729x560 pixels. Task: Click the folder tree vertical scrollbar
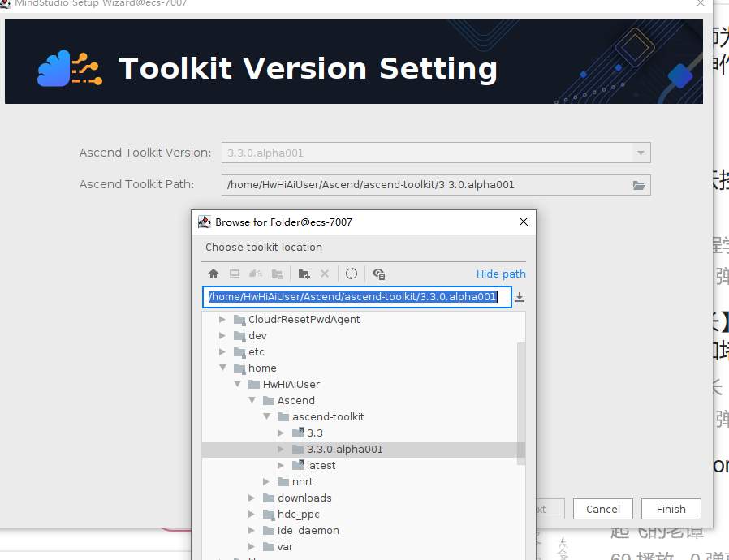point(521,403)
